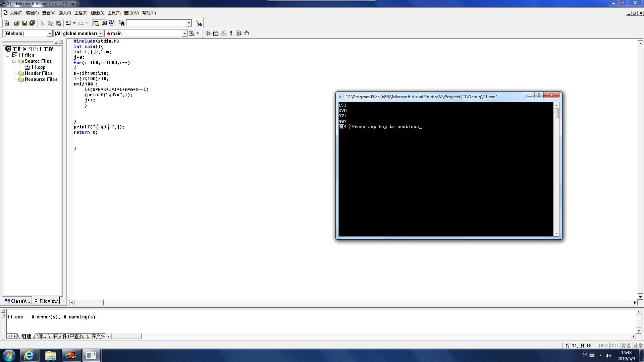Click the volume speaker tray icon

[608, 355]
